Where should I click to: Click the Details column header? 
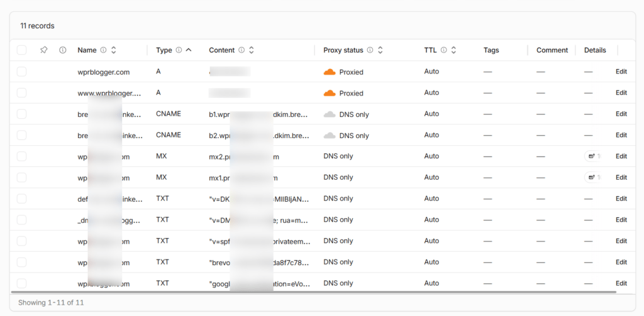(595, 50)
